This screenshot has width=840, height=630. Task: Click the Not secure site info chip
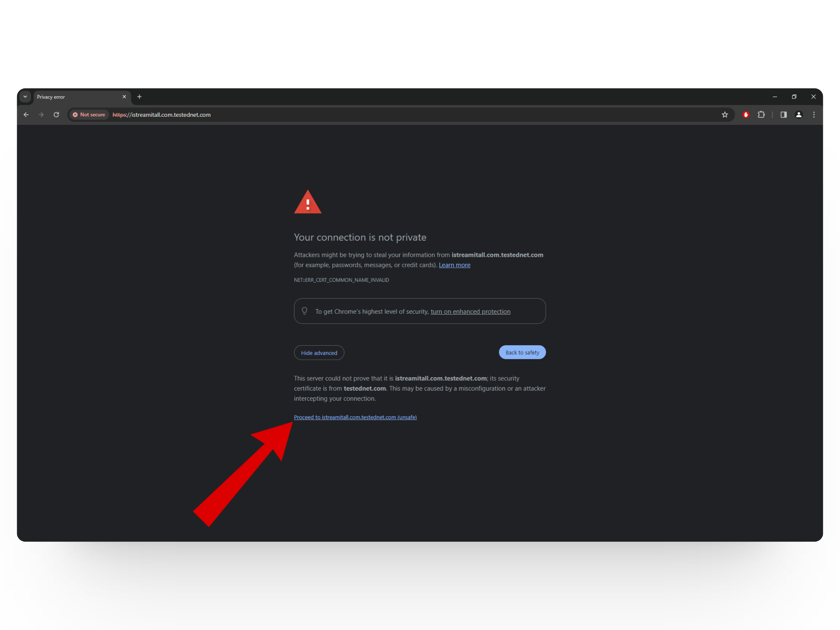[89, 115]
